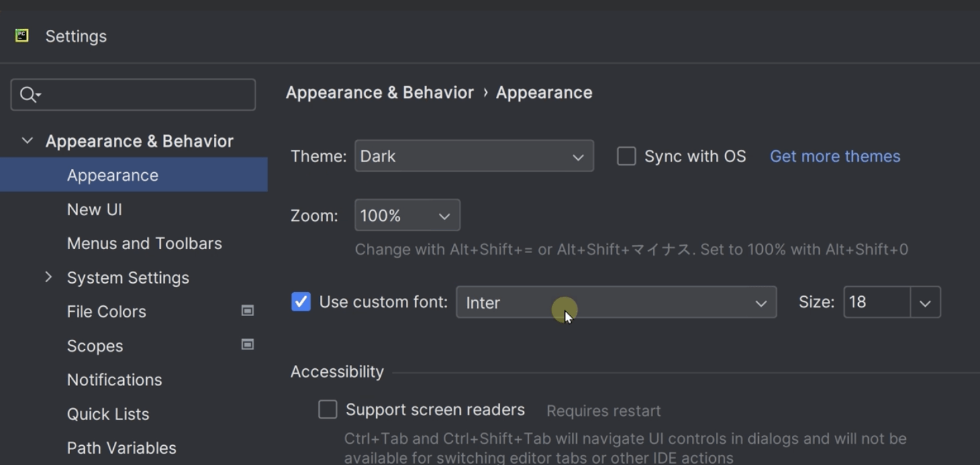This screenshot has height=465, width=980.
Task: Click the Get more themes link
Action: coord(835,156)
